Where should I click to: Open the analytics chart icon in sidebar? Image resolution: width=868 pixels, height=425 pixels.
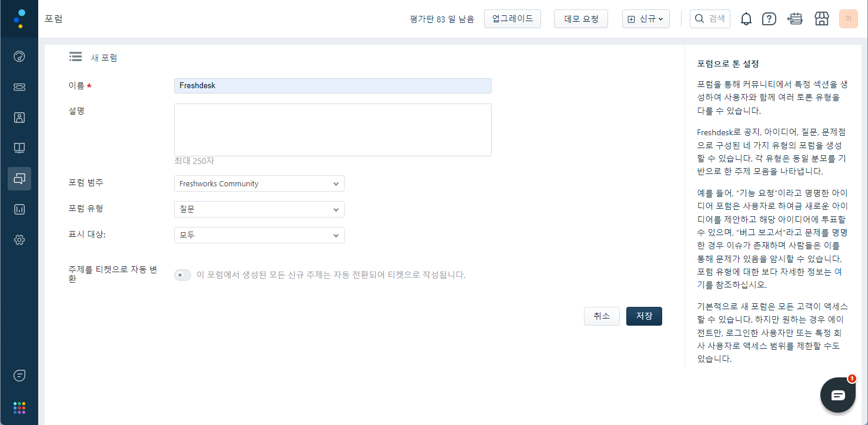point(19,209)
